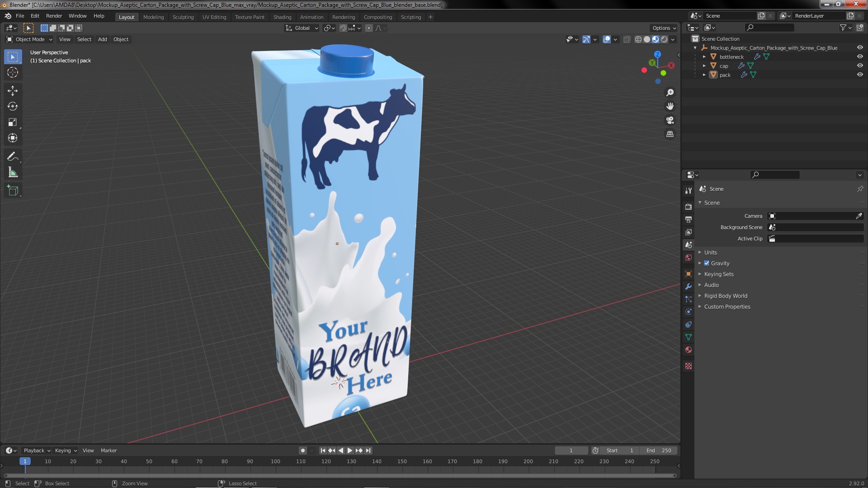868x488 pixels.
Task: Open Output properties tab
Action: 689,219
